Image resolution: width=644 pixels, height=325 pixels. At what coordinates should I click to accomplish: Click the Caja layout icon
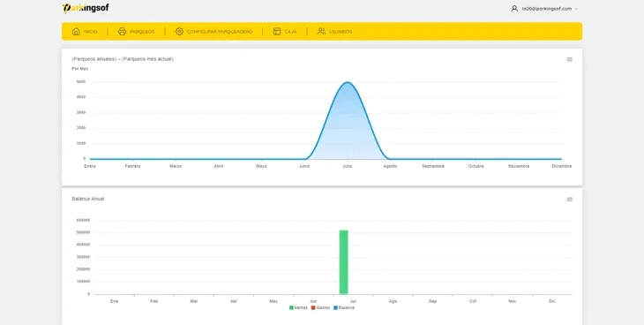point(277,31)
